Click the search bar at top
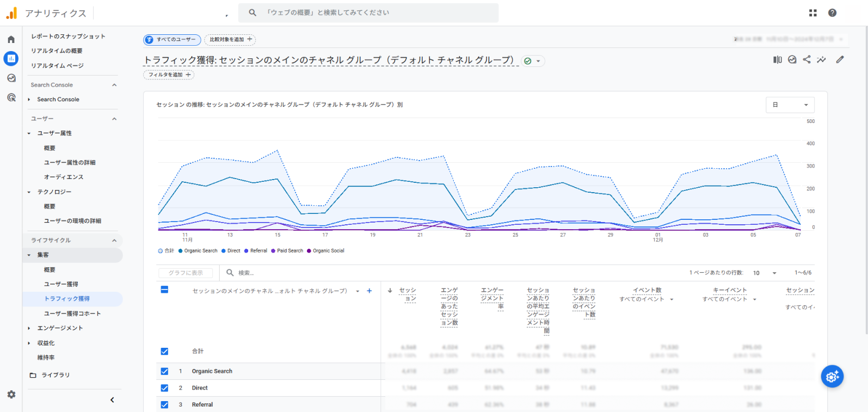This screenshot has height=412, width=868. 368,13
